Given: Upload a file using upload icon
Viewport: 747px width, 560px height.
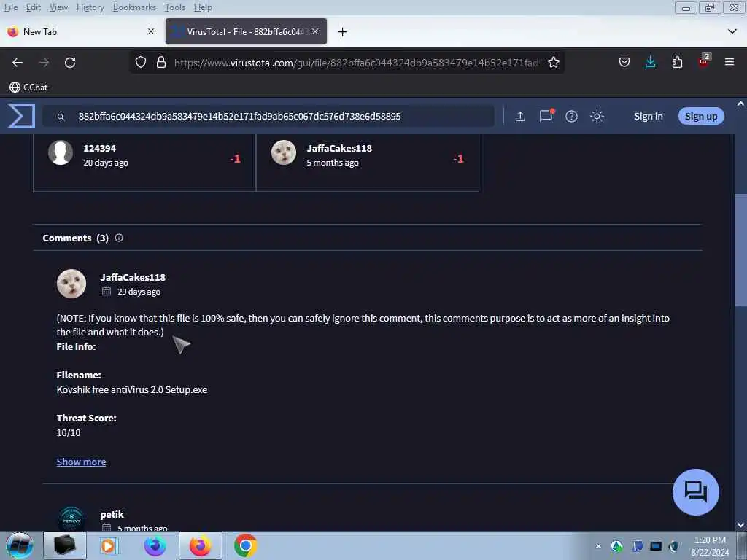Looking at the screenshot, I should [520, 116].
